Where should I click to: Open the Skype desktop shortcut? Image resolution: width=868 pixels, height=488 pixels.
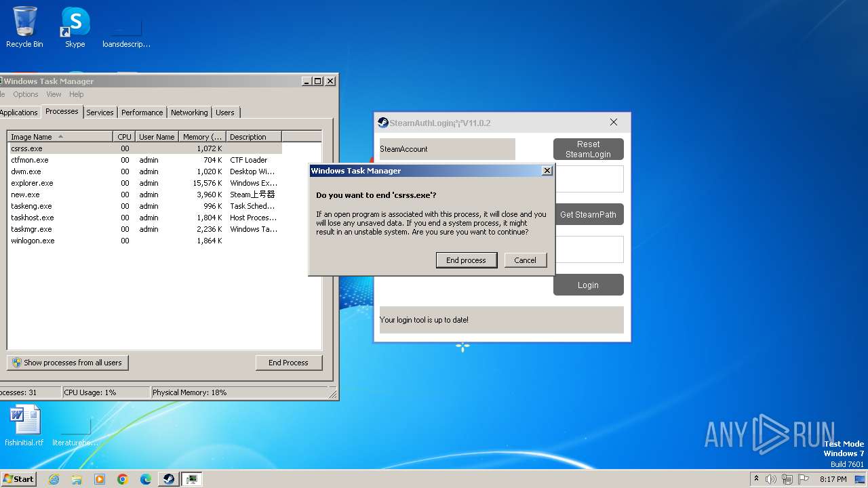point(75,27)
